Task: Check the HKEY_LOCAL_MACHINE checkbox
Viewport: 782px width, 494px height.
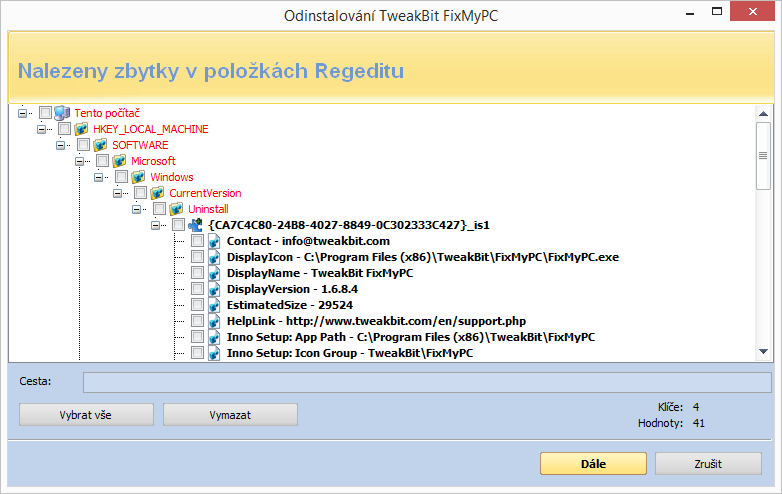Action: (x=64, y=129)
